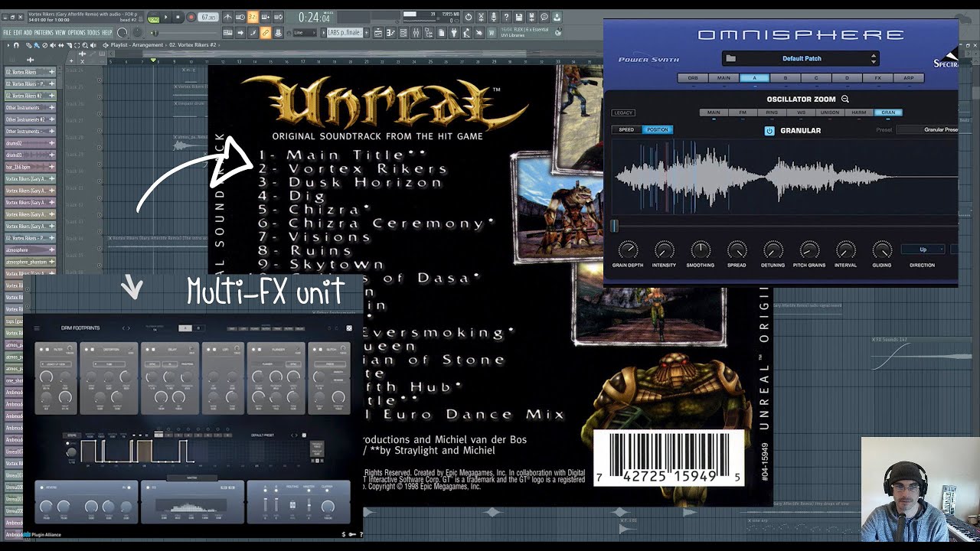
Task: Toggle the wait-for-input icon beside the metronome
Action: point(240,17)
